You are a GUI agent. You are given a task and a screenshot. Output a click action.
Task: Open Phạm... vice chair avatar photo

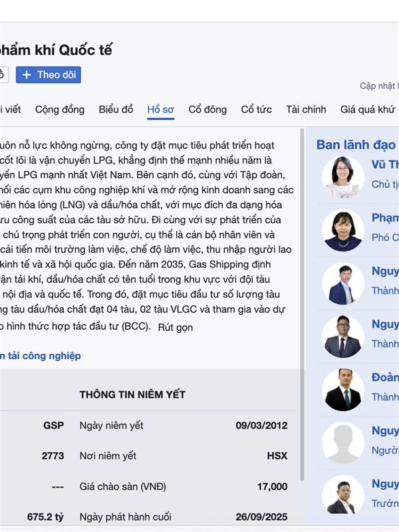coord(342,230)
